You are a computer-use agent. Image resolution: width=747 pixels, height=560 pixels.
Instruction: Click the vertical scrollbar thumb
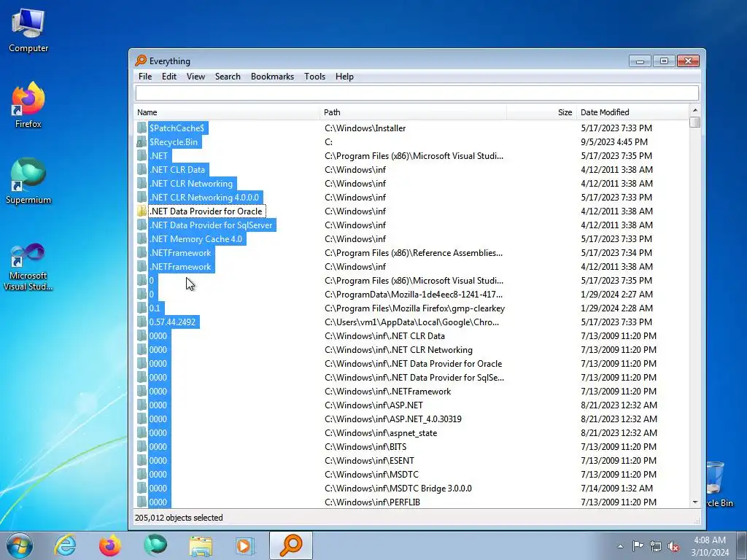click(695, 122)
